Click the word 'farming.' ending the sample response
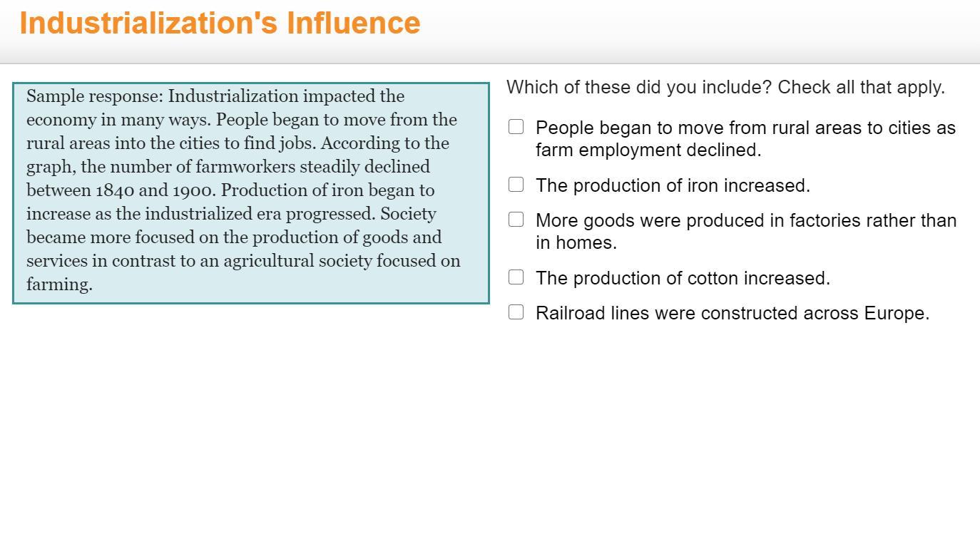The image size is (980, 544). (59, 284)
